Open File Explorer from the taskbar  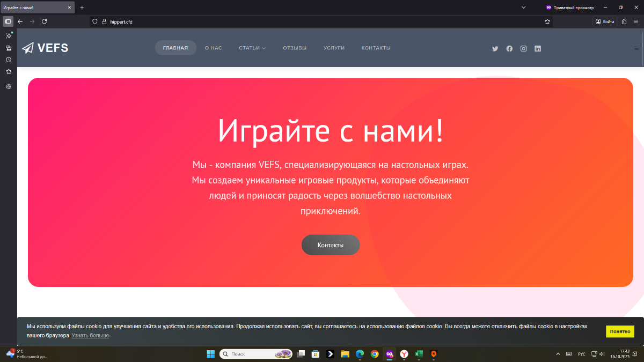345,354
